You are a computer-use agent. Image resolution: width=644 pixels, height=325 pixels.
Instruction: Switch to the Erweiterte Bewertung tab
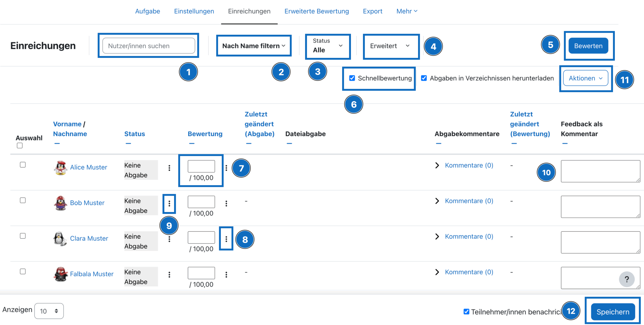click(x=316, y=11)
